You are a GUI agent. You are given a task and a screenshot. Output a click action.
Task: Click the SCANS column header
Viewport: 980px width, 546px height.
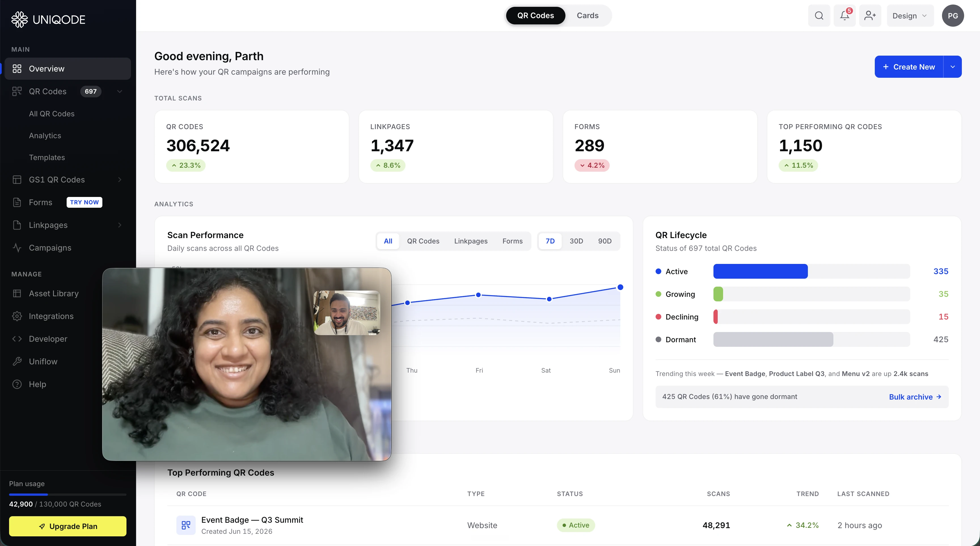[718, 494]
